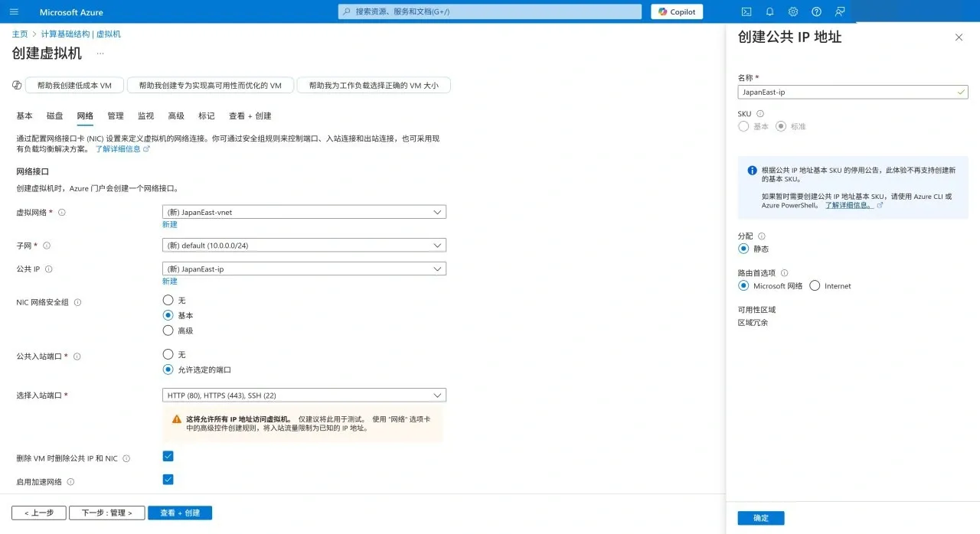Viewport: 980px width, 534px height.
Task: Click info icon next to 公共 IP
Action: click(x=48, y=269)
